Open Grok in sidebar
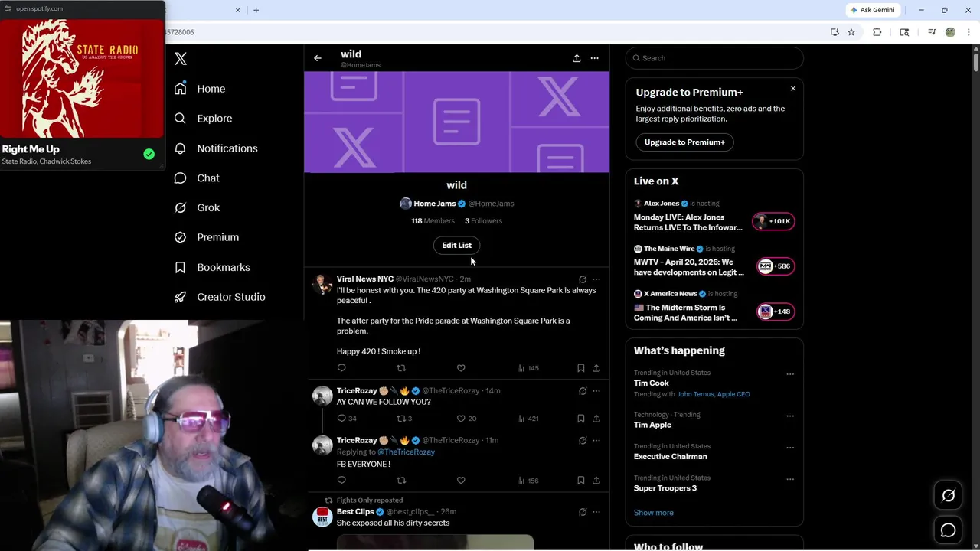Viewport: 980px width, 551px height. [x=197, y=207]
